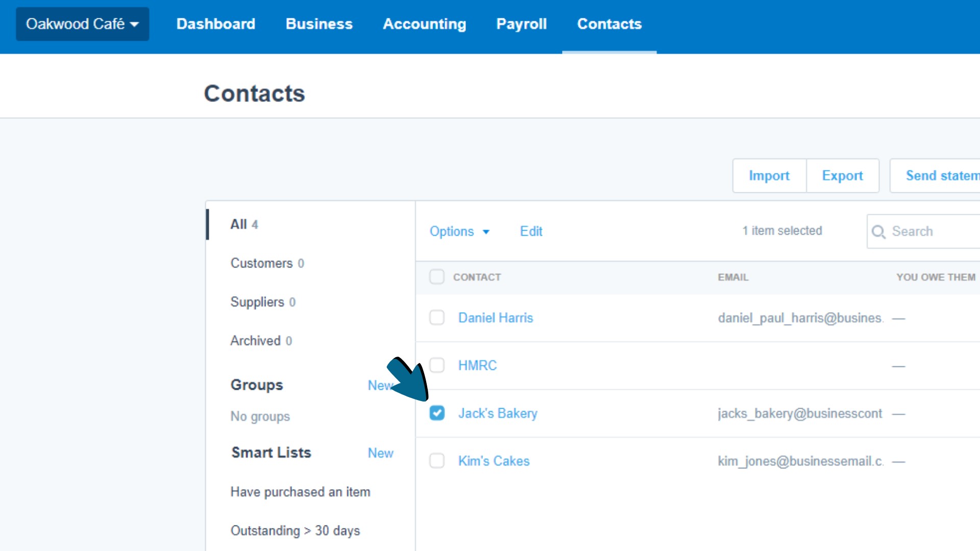Click inside the Search field

click(x=929, y=231)
